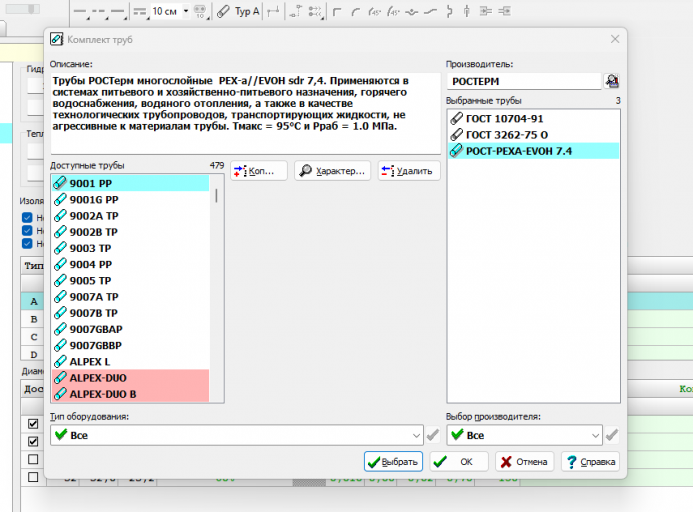Click the Коп... copy button
The image size is (693, 512).
pos(259,171)
